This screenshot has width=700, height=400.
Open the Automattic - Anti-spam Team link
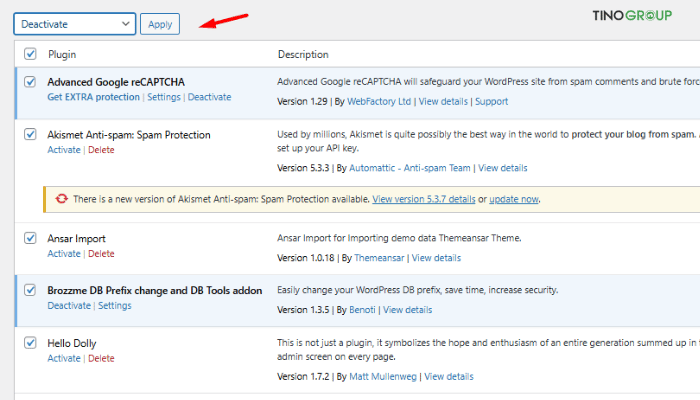click(410, 168)
